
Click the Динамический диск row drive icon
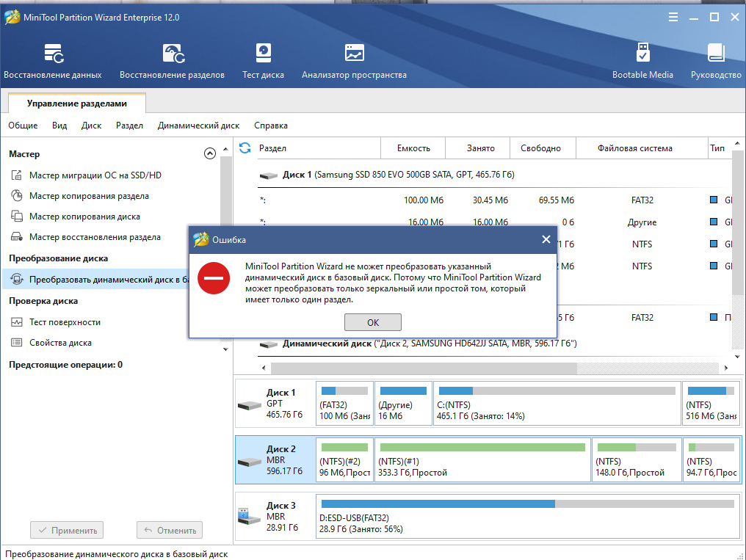[x=268, y=344]
